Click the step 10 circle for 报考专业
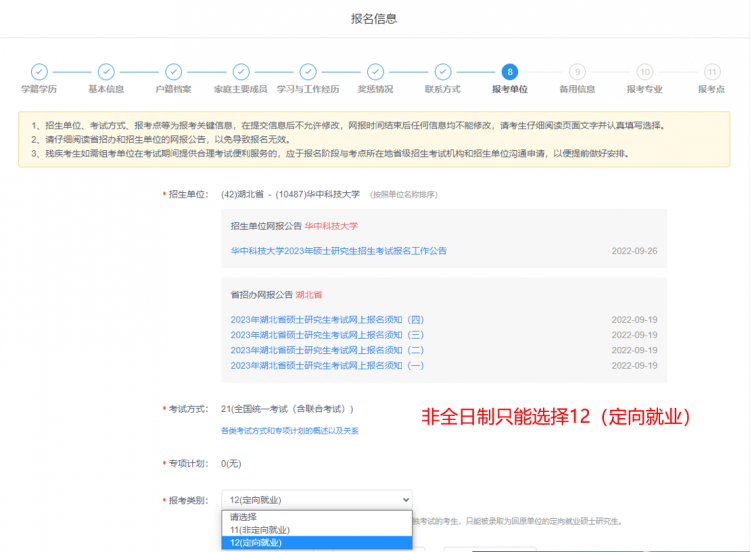This screenshot has height=552, width=750. (x=645, y=72)
